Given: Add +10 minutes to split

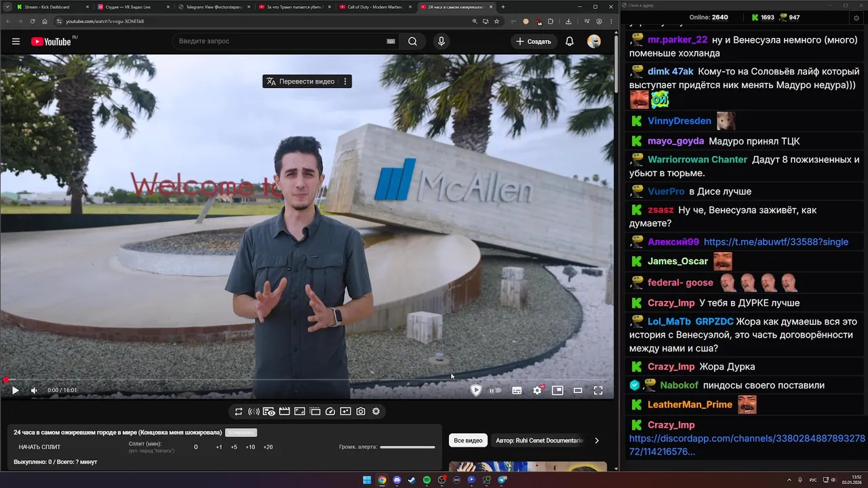Looking at the screenshot, I should (x=250, y=447).
